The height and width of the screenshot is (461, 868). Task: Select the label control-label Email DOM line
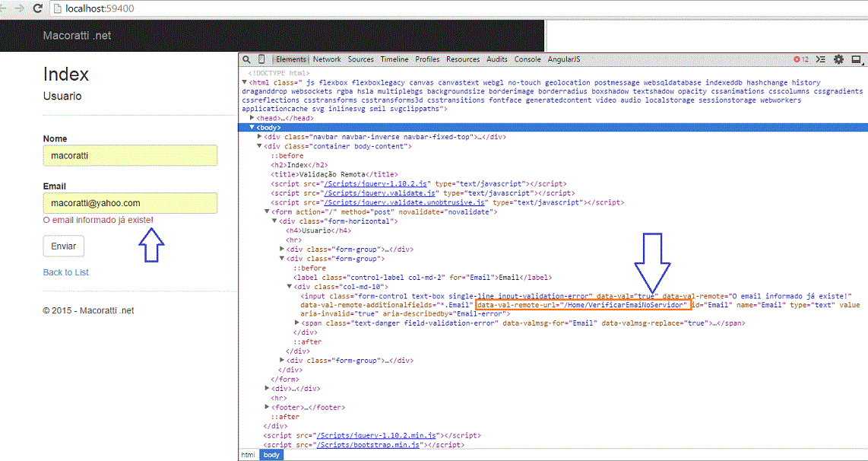tap(423, 277)
